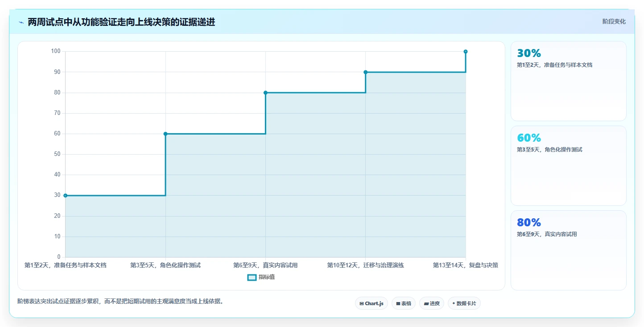644x327 pixels.
Task: Click the 60% card value
Action: [529, 138]
